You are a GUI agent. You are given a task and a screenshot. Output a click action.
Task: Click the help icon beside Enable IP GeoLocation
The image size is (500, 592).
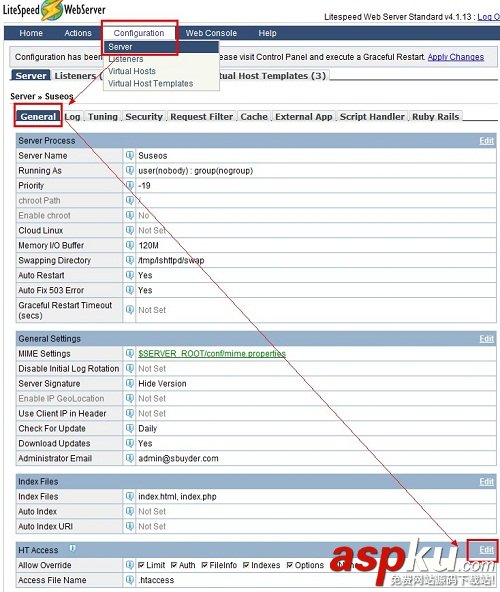pyautogui.click(x=130, y=398)
